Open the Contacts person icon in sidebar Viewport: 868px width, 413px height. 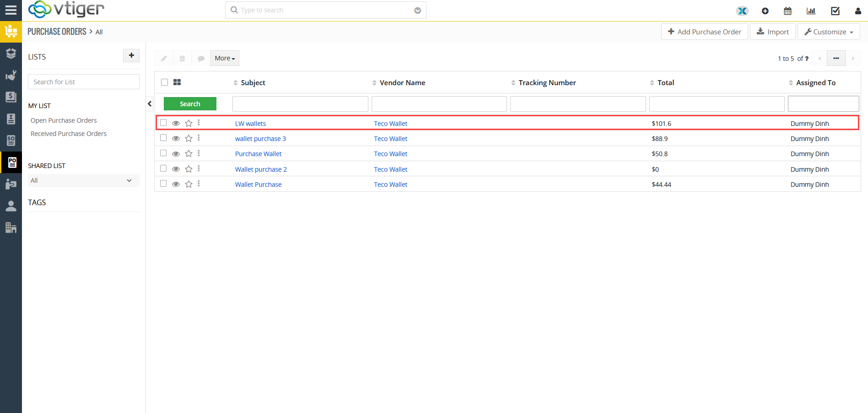(11, 206)
